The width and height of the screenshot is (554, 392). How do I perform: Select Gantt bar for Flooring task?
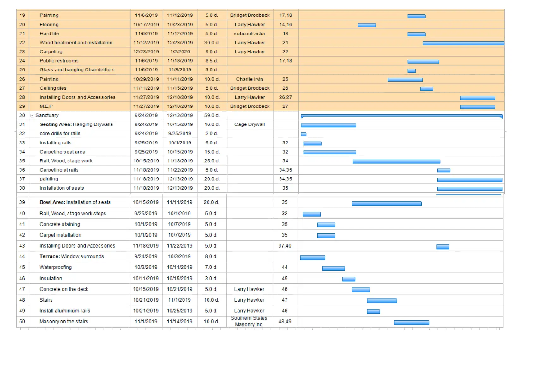(x=367, y=25)
